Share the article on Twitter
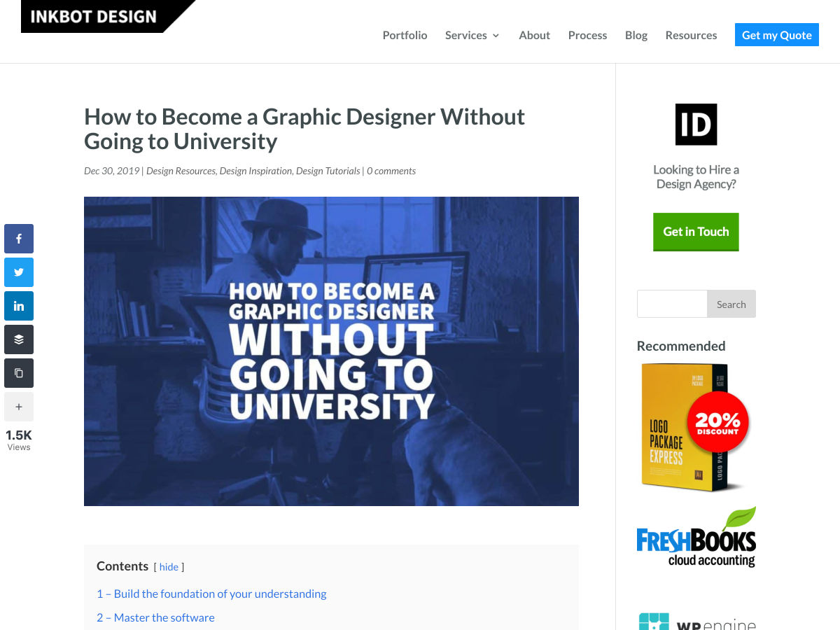840x630 pixels. pyautogui.click(x=19, y=272)
